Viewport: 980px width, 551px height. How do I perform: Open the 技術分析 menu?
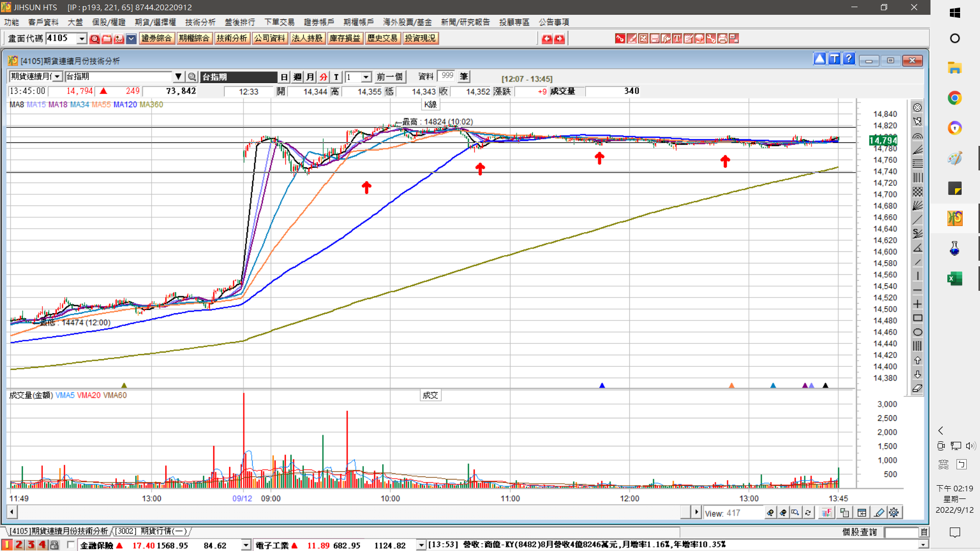click(200, 22)
